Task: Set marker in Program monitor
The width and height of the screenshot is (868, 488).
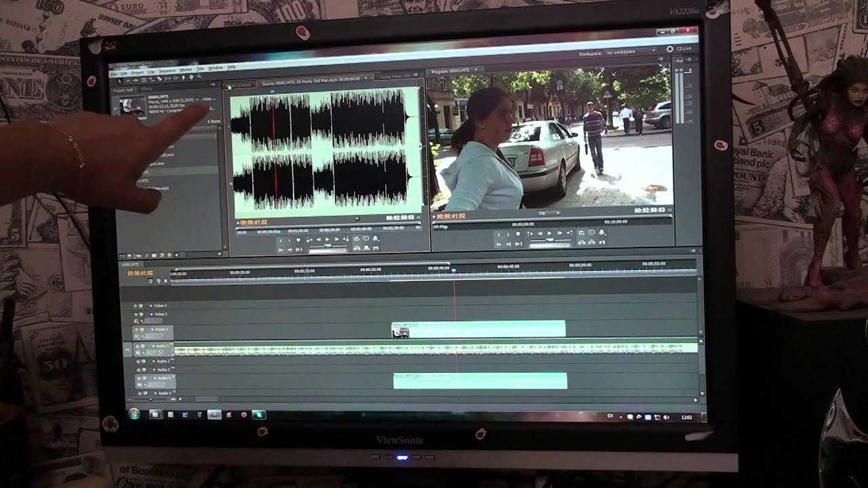Action: [518, 233]
